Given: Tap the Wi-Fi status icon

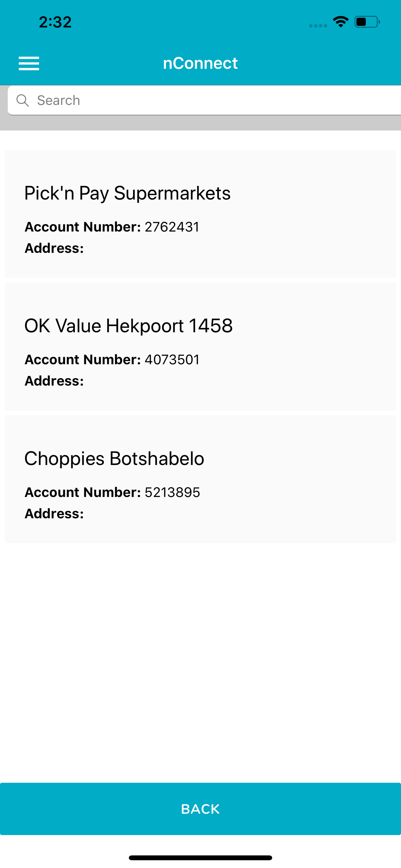Looking at the screenshot, I should pos(341,22).
